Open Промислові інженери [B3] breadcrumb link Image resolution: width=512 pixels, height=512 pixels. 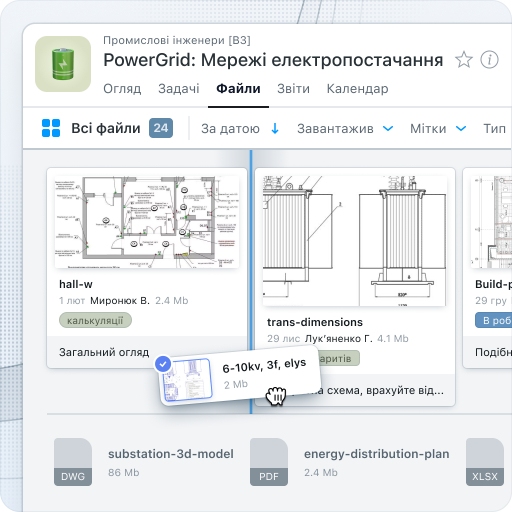click(177, 40)
